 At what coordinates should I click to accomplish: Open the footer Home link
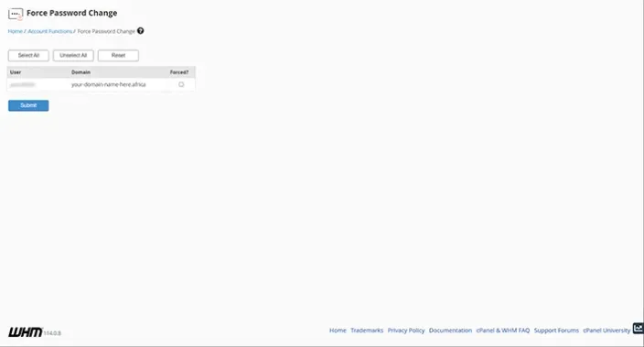338,331
